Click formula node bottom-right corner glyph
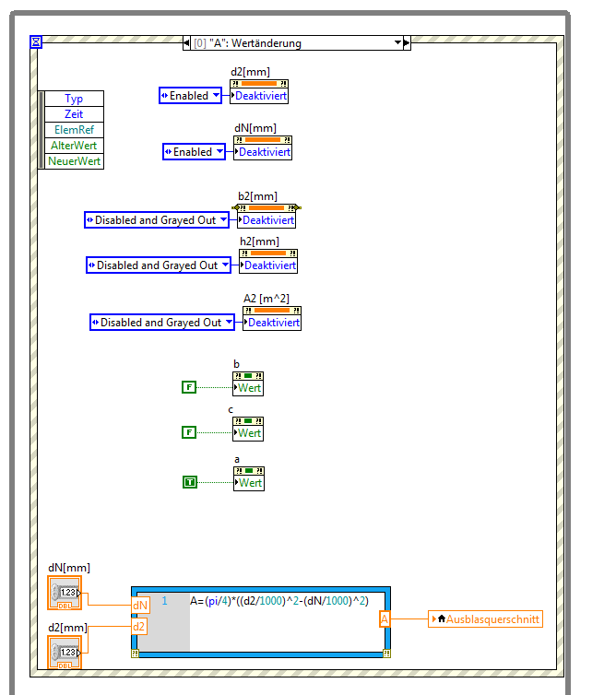616x695 pixels. pyautogui.click(x=386, y=654)
